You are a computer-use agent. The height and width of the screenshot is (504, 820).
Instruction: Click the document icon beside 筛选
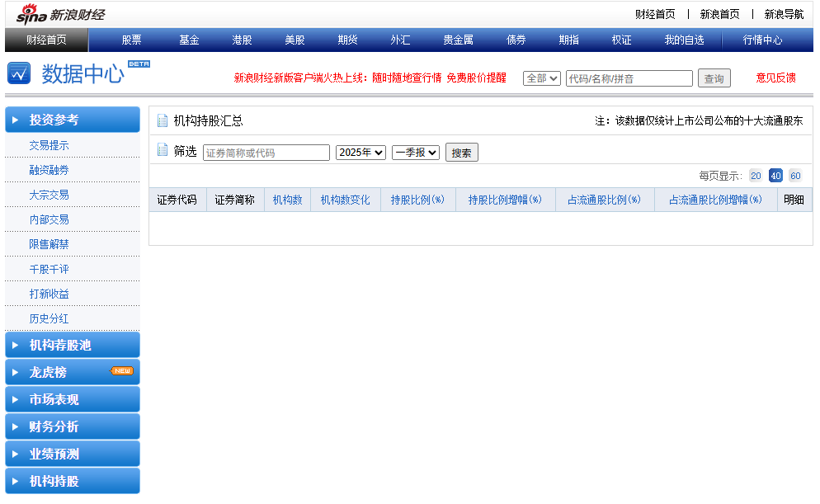163,150
